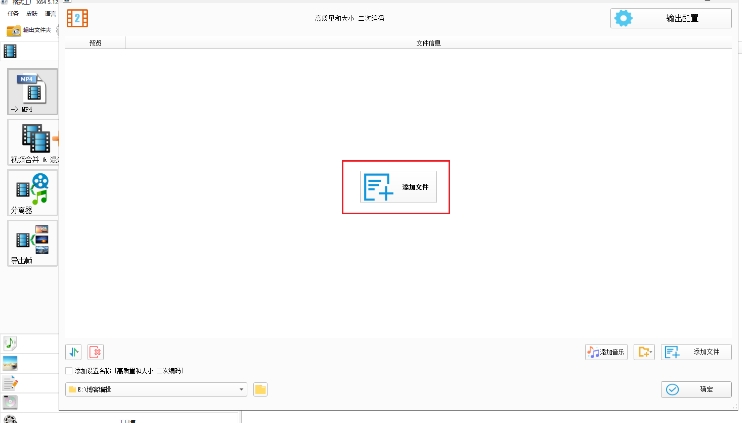The height and width of the screenshot is (423, 742).
Task: Toggle the append settings name checkbox
Action: click(x=69, y=371)
